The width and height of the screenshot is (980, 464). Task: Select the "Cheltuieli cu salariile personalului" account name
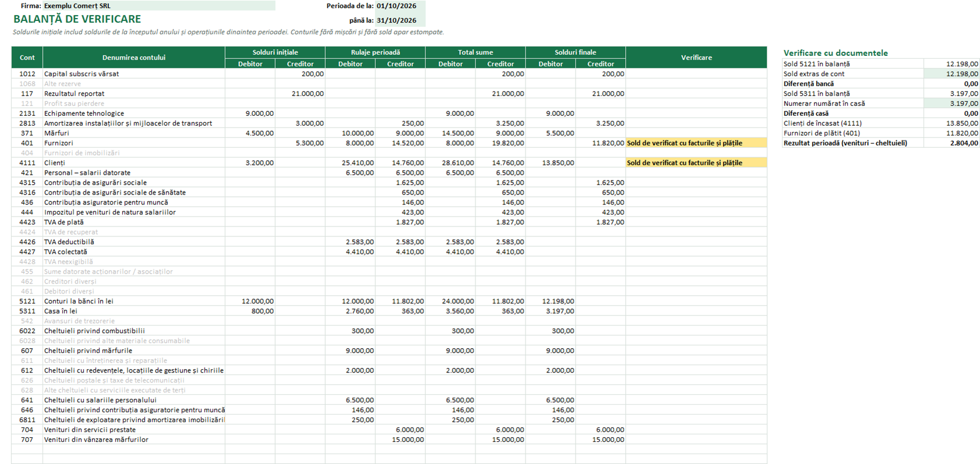[100, 401]
